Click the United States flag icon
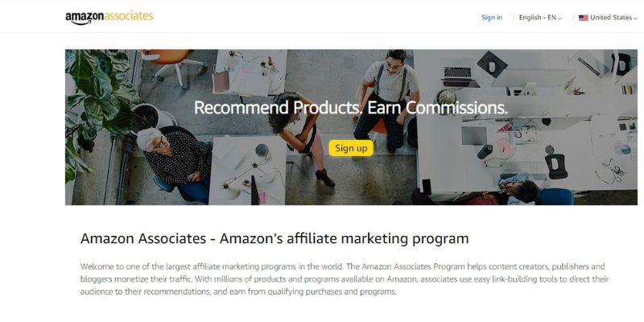Screen dimensions: 644x322 click(x=583, y=18)
